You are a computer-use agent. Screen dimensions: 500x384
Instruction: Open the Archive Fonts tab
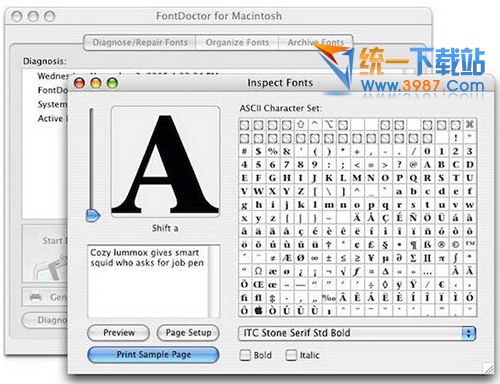(x=316, y=43)
